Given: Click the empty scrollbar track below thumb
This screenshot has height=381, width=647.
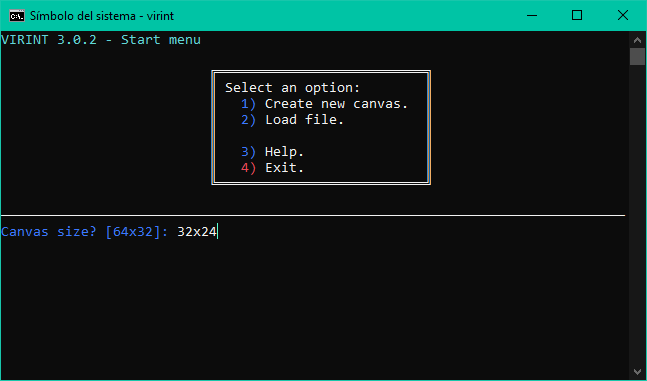Looking at the screenshot, I should [x=638, y=215].
